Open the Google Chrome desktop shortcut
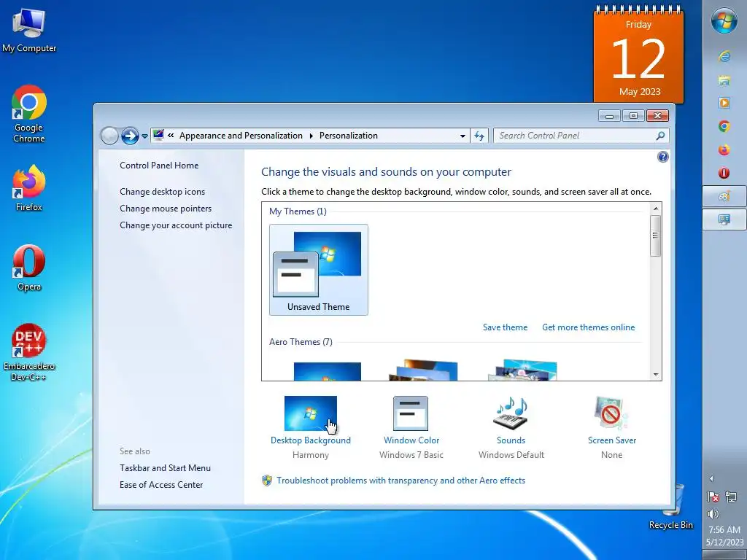The width and height of the screenshot is (747, 560). coord(29,113)
